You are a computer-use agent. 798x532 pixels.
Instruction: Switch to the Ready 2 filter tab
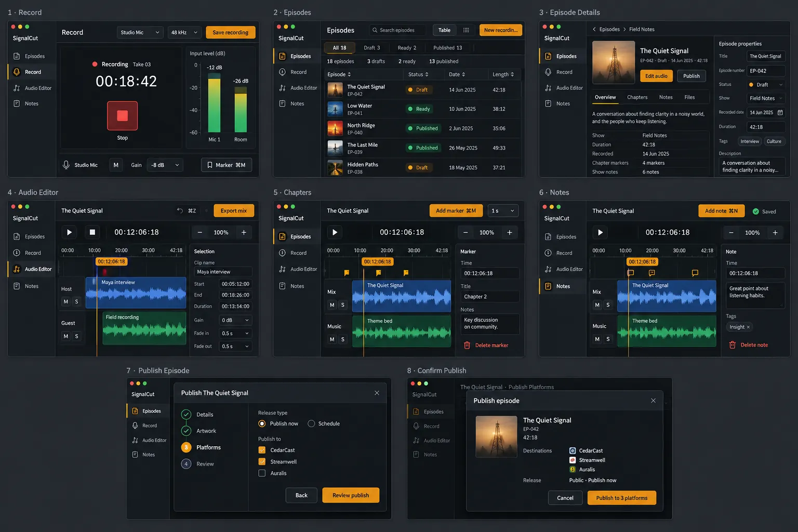(x=407, y=48)
